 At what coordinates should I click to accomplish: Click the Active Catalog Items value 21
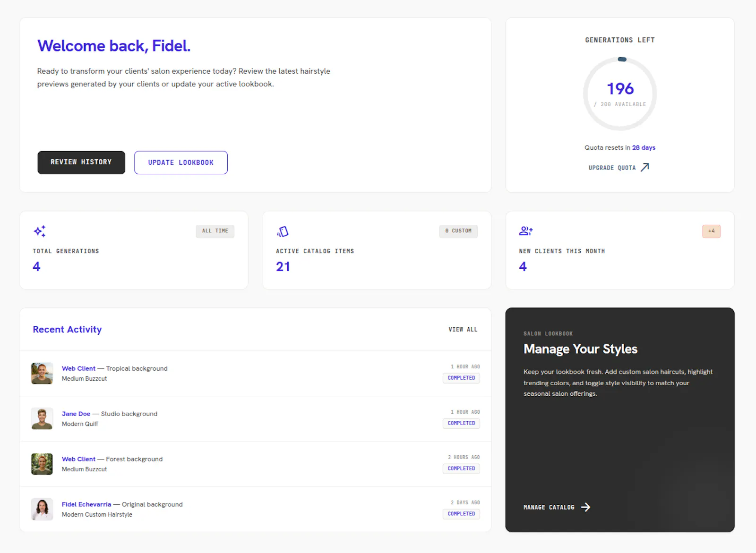[x=283, y=266]
